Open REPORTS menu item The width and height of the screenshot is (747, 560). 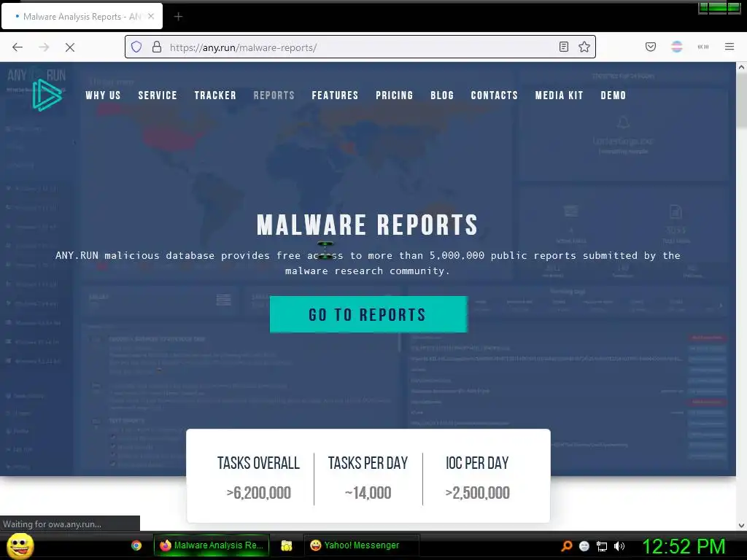coord(274,96)
